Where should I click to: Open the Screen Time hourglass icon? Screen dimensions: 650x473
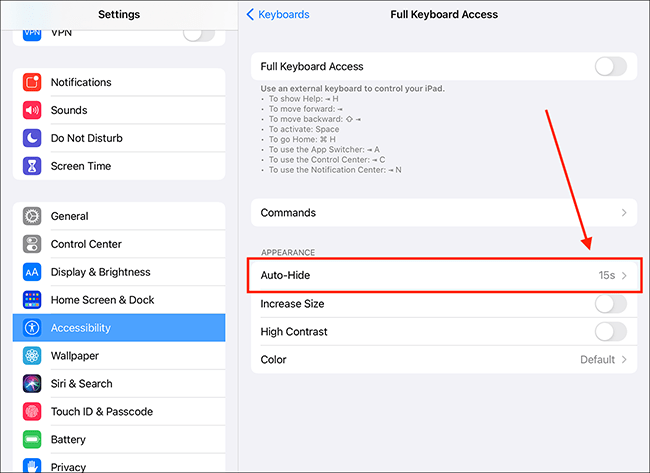(32, 166)
